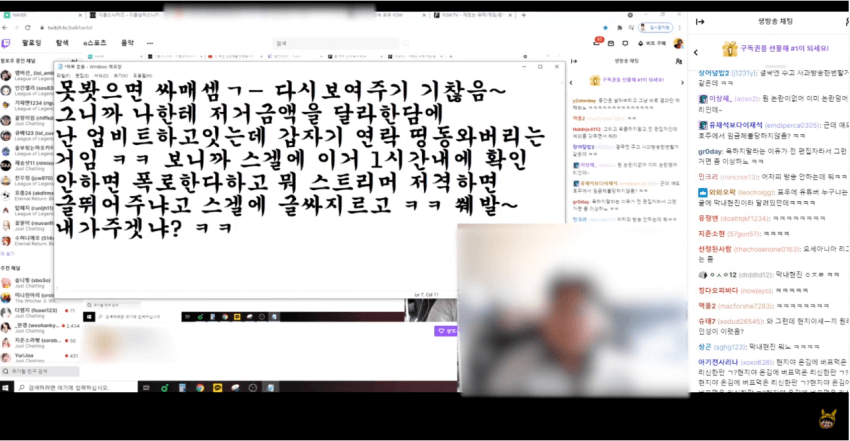Open the chat community users icon
850x441 pixels.
tap(678, 61)
